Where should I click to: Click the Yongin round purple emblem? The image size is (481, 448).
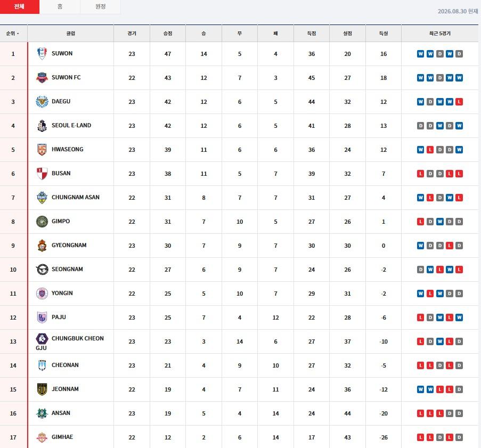[42, 294]
